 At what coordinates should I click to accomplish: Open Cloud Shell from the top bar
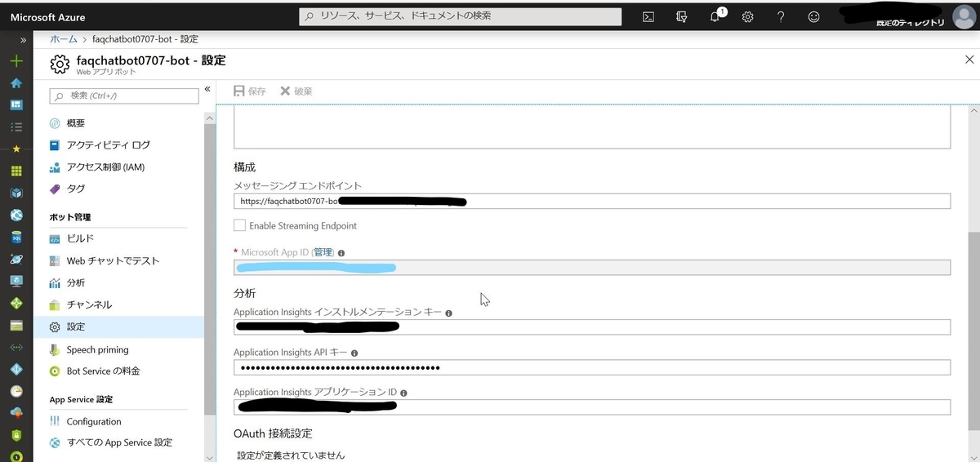pyautogui.click(x=648, y=16)
